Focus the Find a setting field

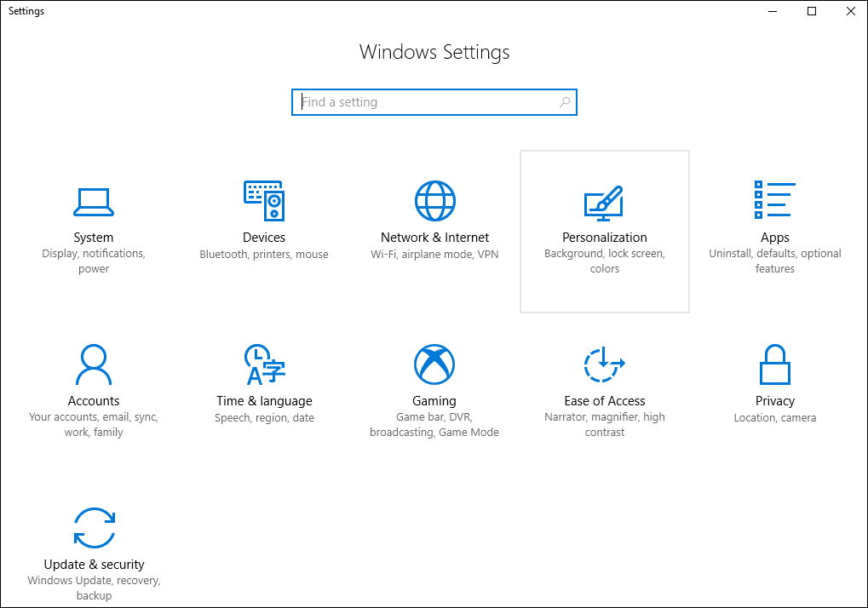(x=426, y=102)
